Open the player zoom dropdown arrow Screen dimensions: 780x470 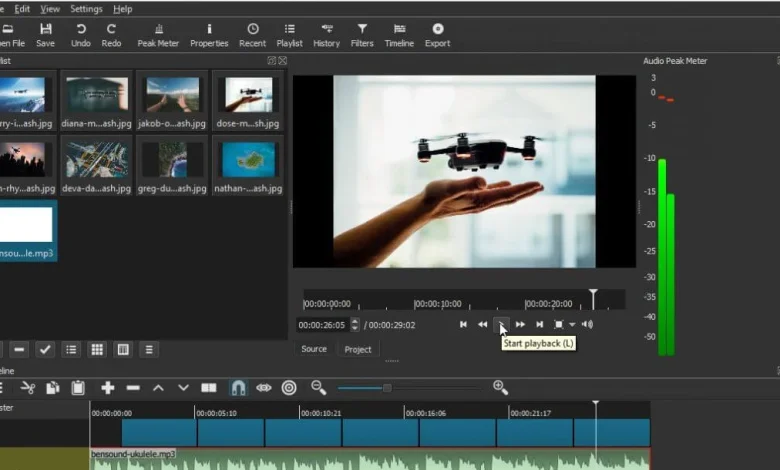click(572, 325)
